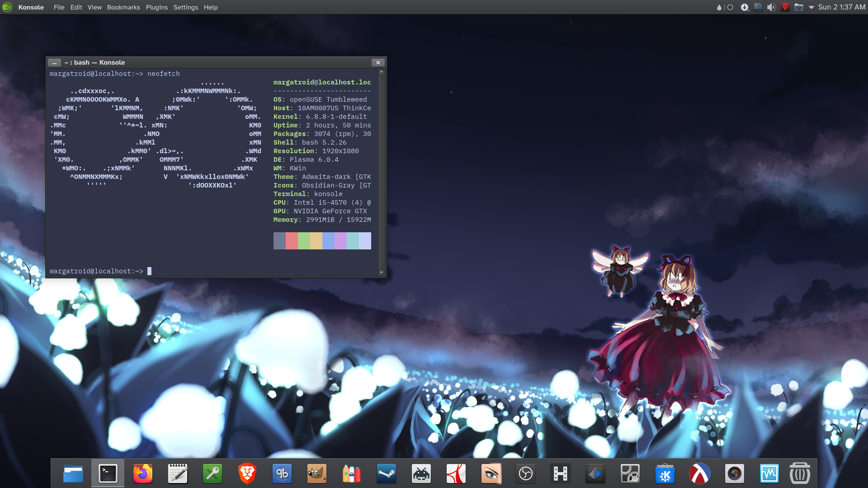The width and height of the screenshot is (868, 488).
Task: Click the green neofetch color block
Action: coord(304,241)
